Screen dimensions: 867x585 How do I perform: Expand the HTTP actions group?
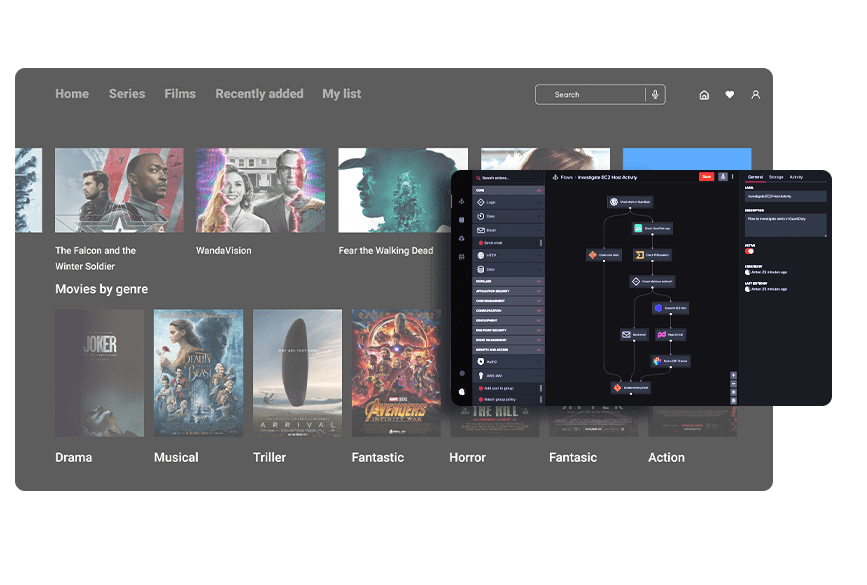pyautogui.click(x=508, y=255)
